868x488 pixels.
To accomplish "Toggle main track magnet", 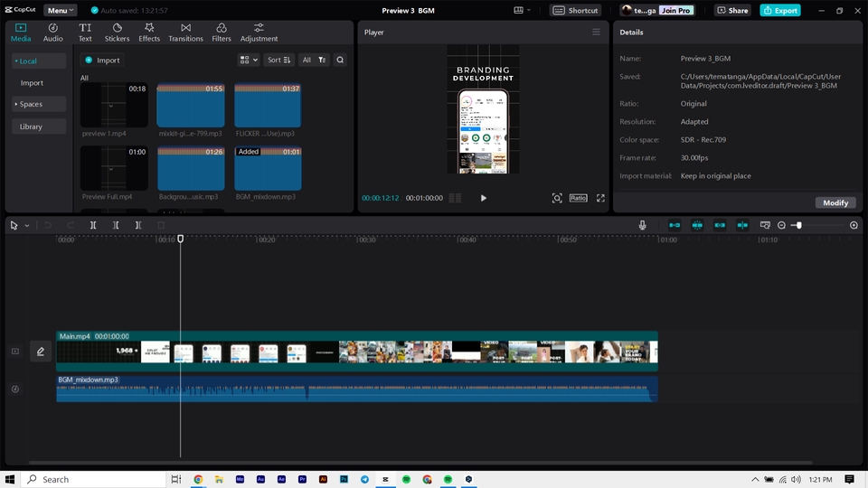I will tap(675, 225).
